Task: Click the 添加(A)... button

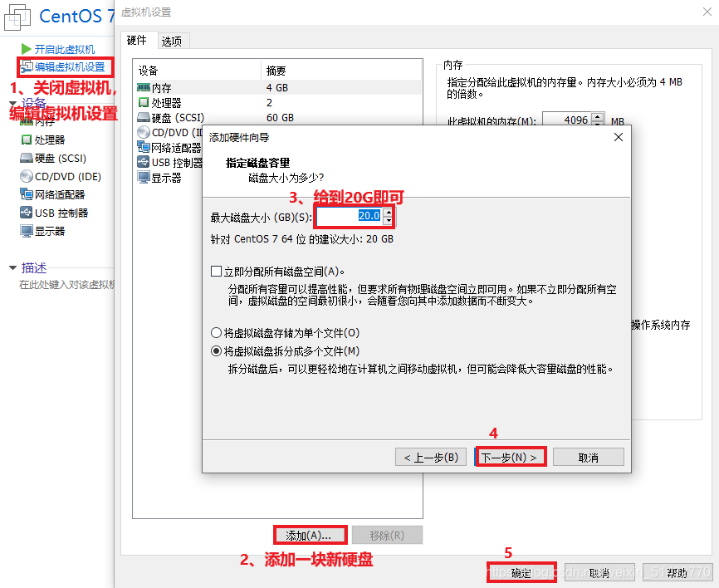Action: tap(309, 535)
